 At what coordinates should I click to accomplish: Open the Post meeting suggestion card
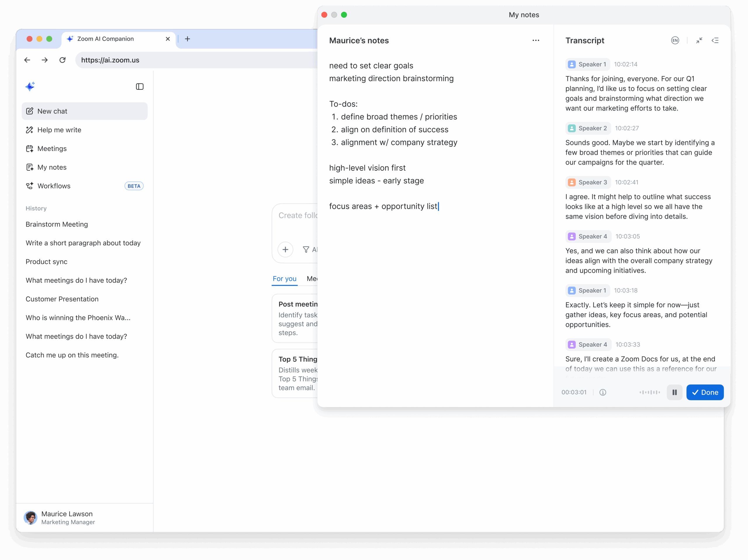click(x=295, y=318)
